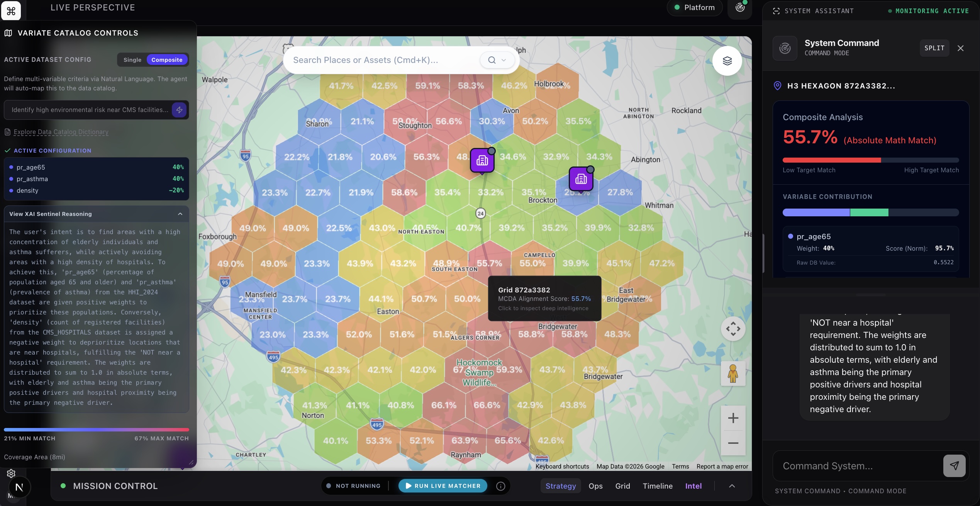Toggle SPLIT view in System Command
The width and height of the screenshot is (980, 506).
click(934, 48)
